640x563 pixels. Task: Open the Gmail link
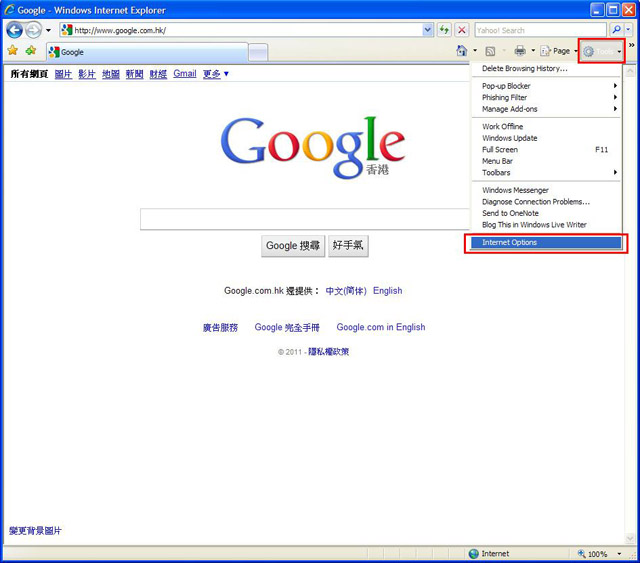coord(184,73)
